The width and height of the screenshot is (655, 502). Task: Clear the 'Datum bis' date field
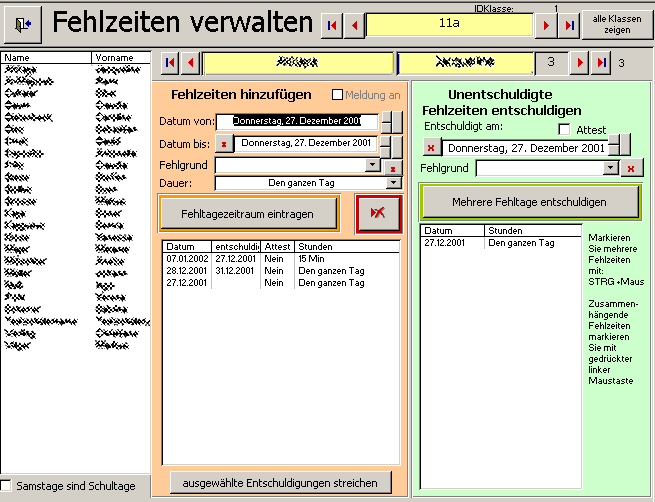tap(224, 143)
